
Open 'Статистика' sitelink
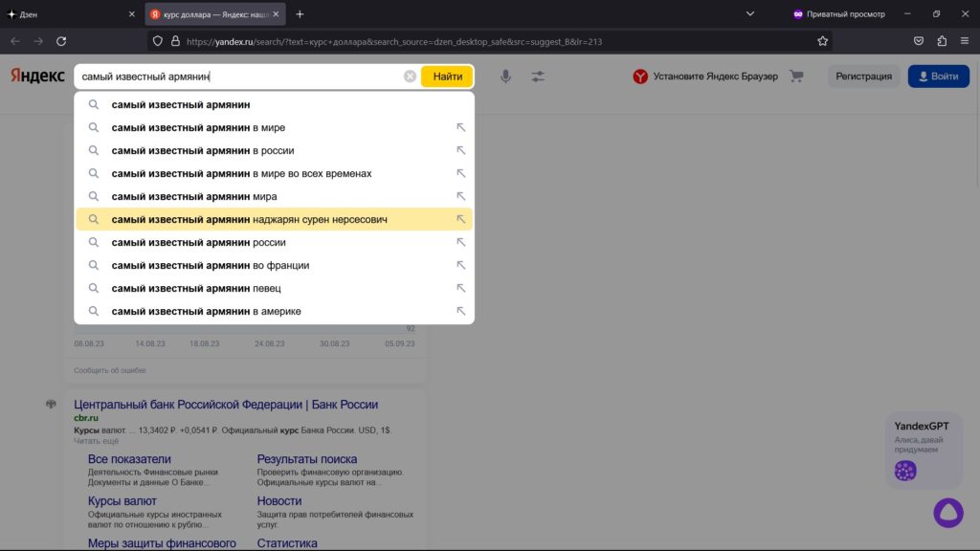(x=287, y=543)
